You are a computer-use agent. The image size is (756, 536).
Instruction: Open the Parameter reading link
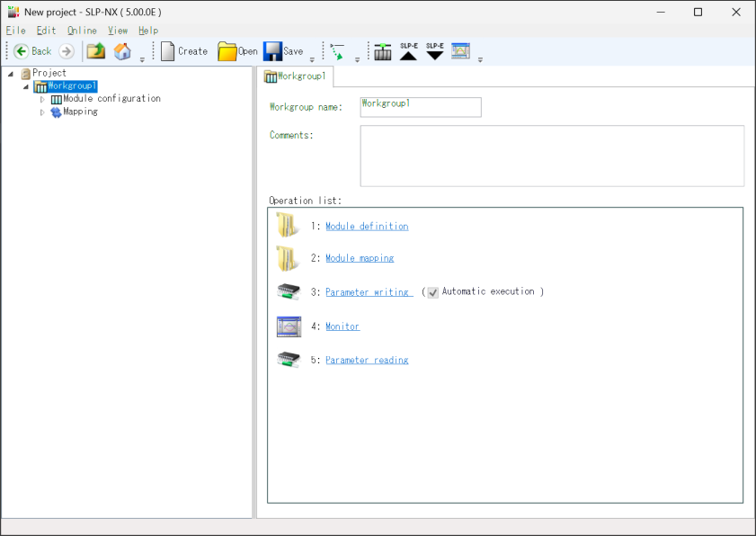[x=367, y=360]
